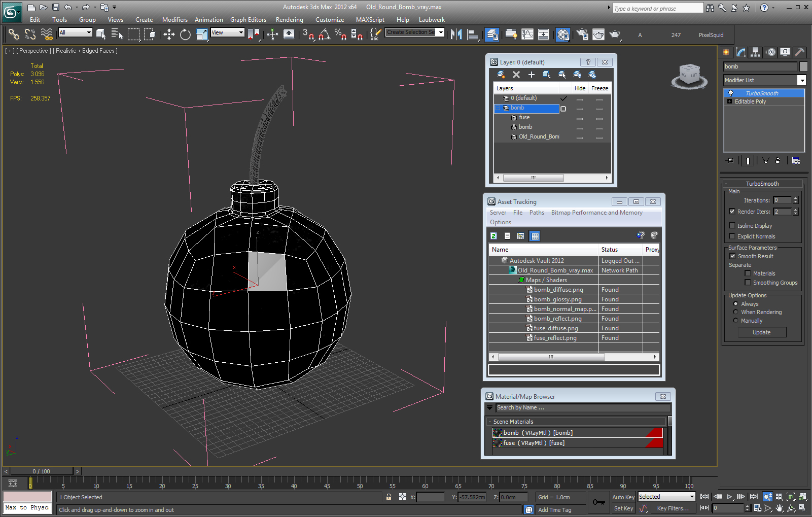Screen dimensions: 812x517
Task: Open Render Setup teapot icon
Action: click(x=582, y=35)
